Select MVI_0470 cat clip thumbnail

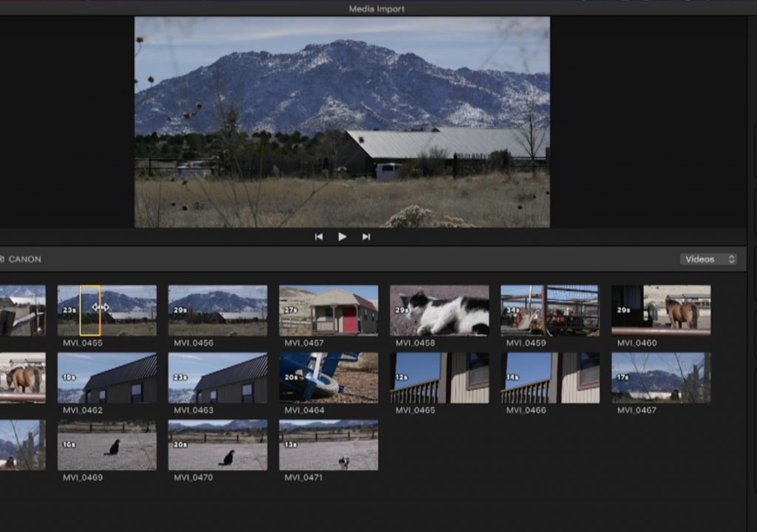coord(218,445)
